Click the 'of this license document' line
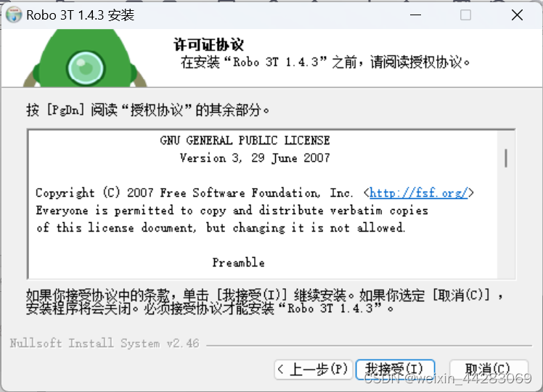This screenshot has height=392, width=543. [220, 228]
